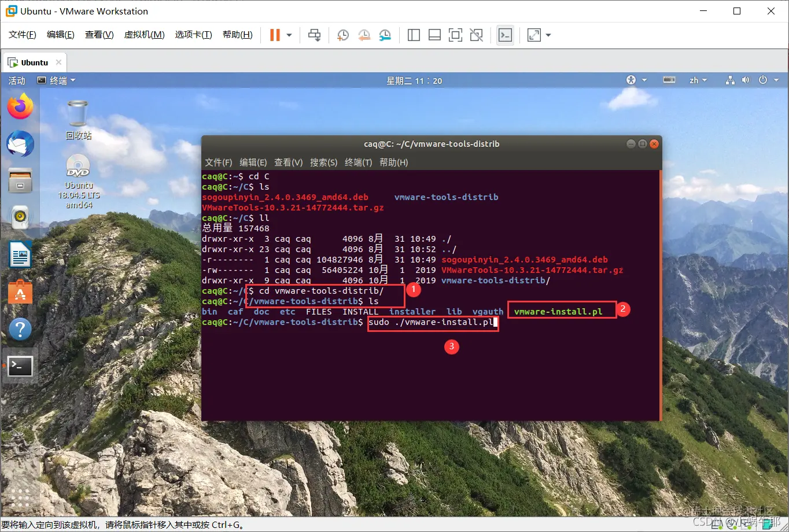
Task: Click 活动 Activities in the Ubuntu top bar
Action: (17, 80)
